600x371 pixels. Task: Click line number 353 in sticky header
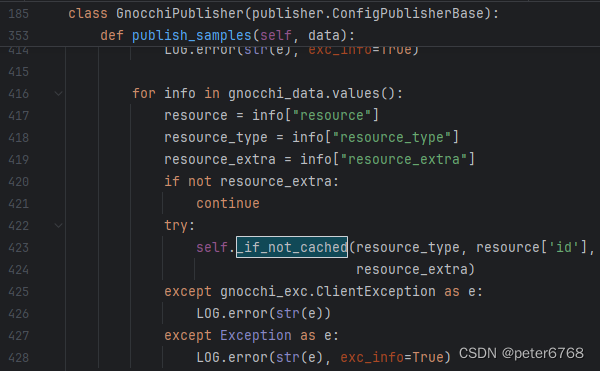(x=19, y=36)
